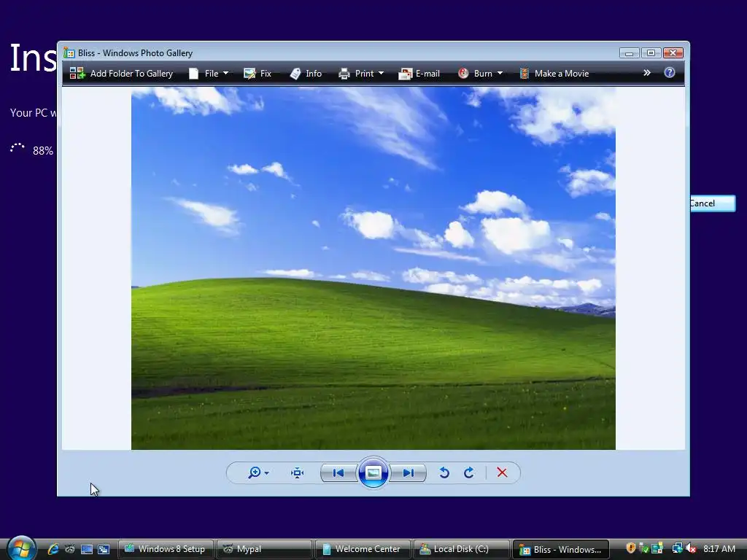Go to the previous picture

[x=338, y=472]
